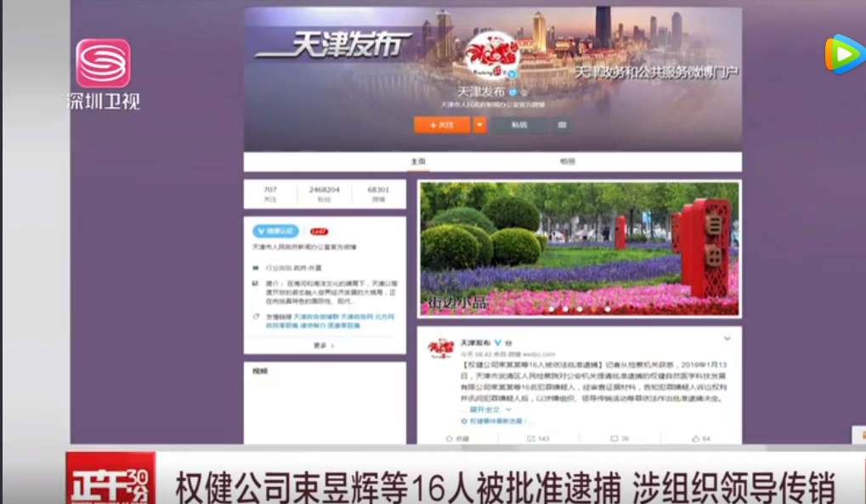Select the first slideshow indicator dot

(552, 309)
